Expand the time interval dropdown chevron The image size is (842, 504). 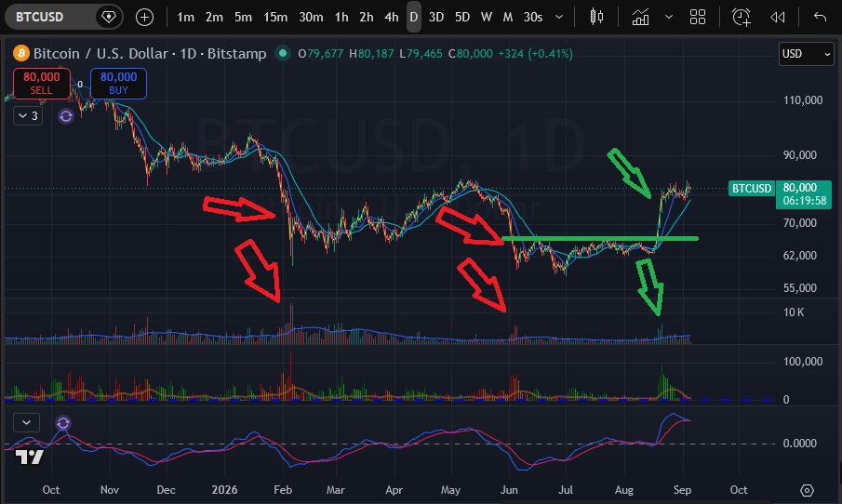[559, 17]
